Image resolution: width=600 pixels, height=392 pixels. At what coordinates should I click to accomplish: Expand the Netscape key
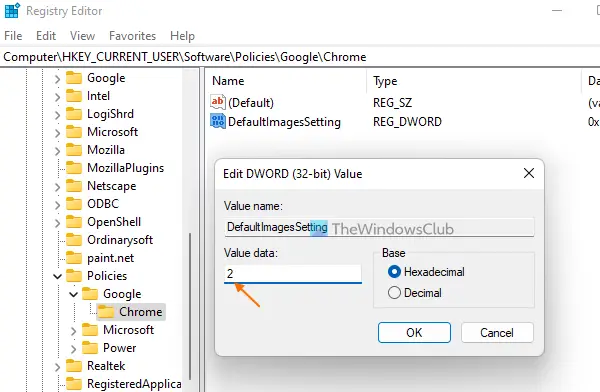coord(57,187)
